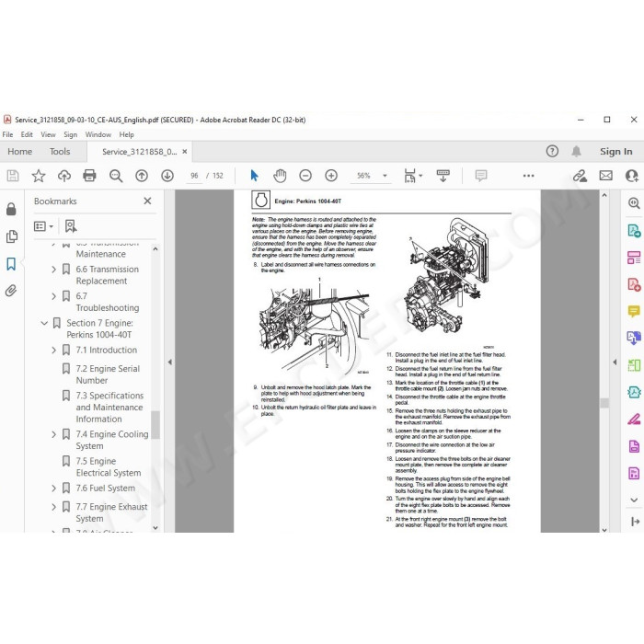Click the page number field
Image resolution: width=644 pixels, height=644 pixels.
[194, 176]
